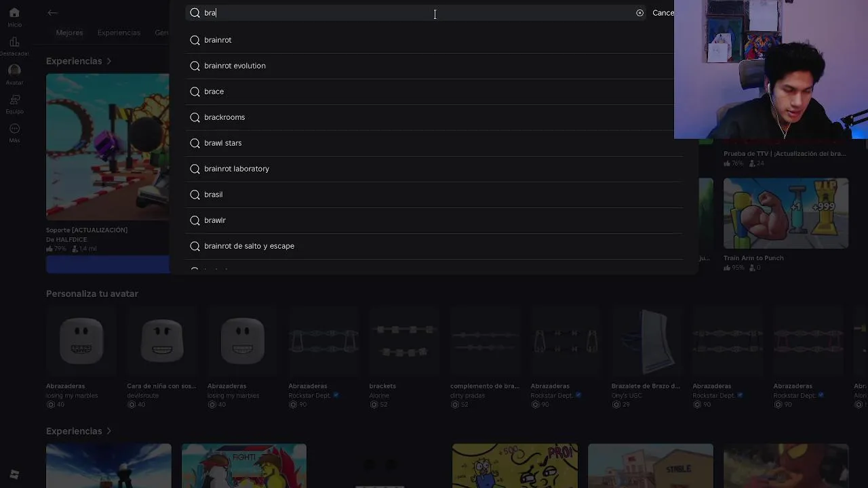
Task: Select the 'brawl stars' suggestion
Action: click(x=434, y=143)
